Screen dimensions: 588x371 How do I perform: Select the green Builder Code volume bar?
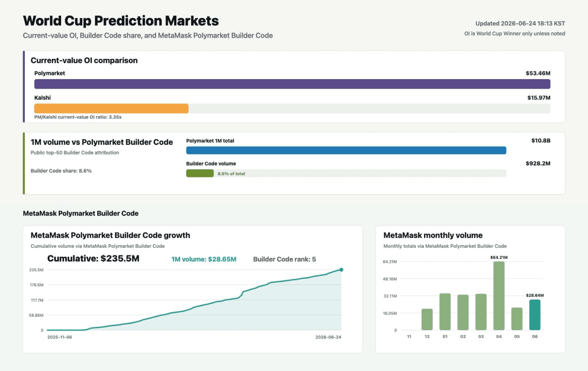[200, 173]
